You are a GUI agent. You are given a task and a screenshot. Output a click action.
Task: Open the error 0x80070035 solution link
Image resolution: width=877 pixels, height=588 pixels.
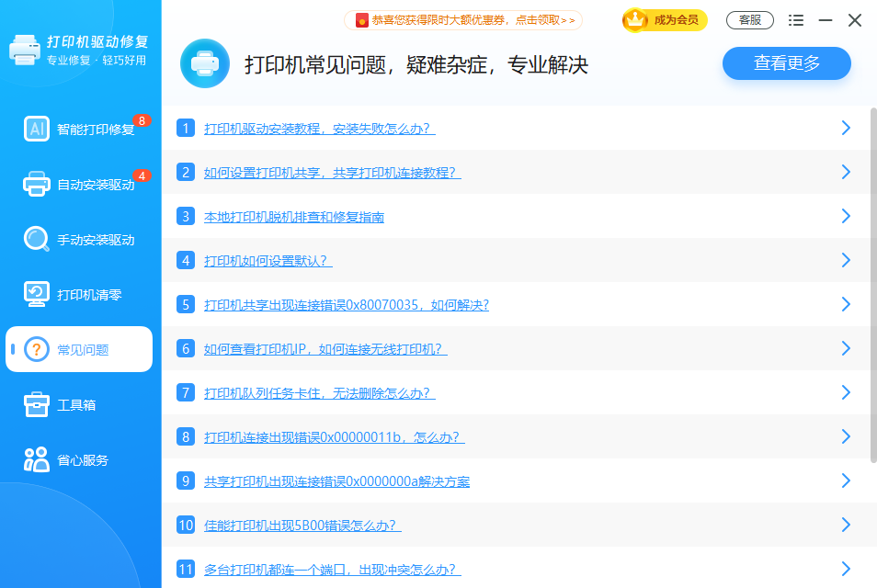(346, 305)
